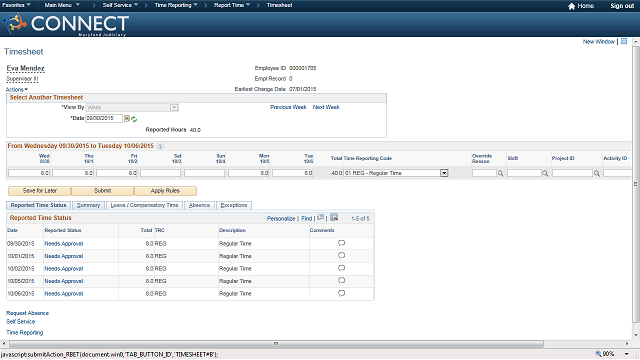Click the help icon beside the date range heading
Screen dimensions: 640x360
tap(160, 146)
